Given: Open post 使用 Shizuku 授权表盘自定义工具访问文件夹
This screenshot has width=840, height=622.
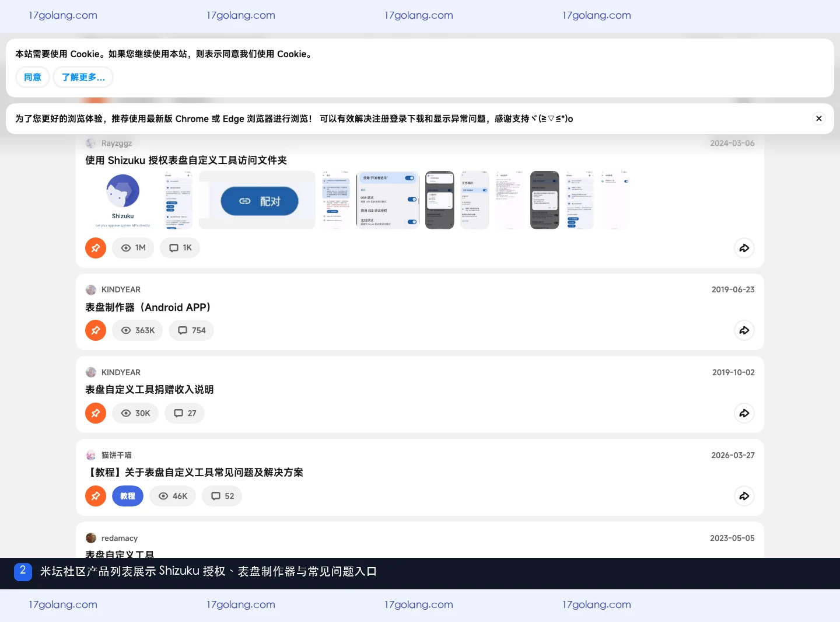Looking at the screenshot, I should [x=186, y=160].
